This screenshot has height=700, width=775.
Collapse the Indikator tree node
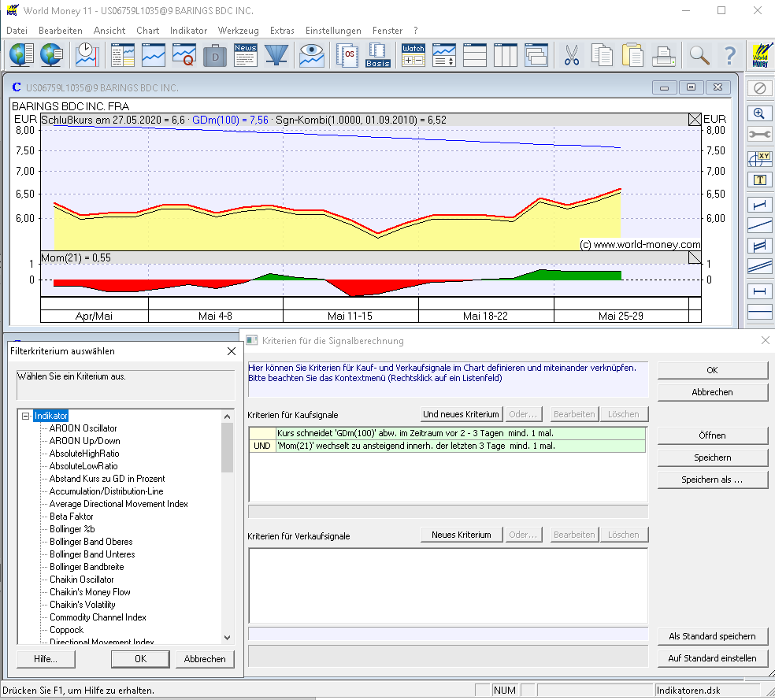[26, 416]
